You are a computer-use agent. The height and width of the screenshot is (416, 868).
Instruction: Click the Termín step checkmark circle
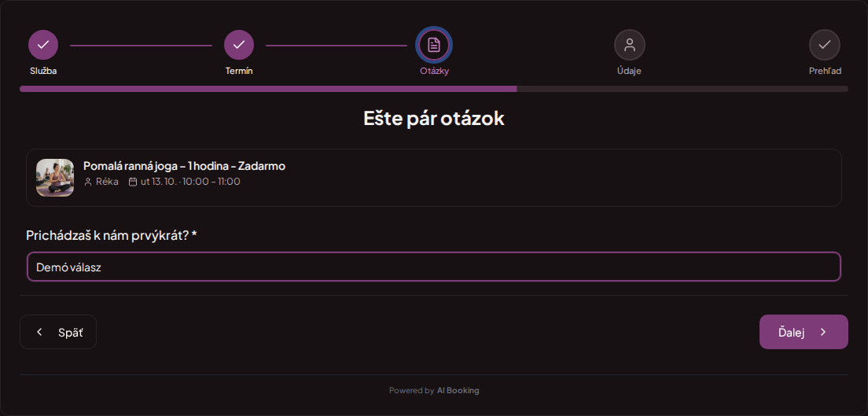[238, 45]
